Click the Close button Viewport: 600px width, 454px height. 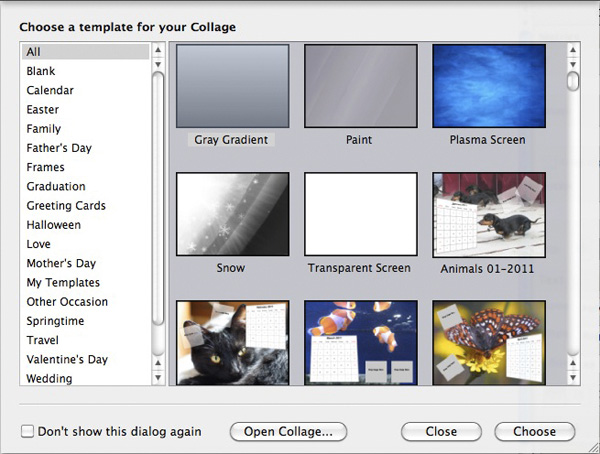click(x=441, y=432)
